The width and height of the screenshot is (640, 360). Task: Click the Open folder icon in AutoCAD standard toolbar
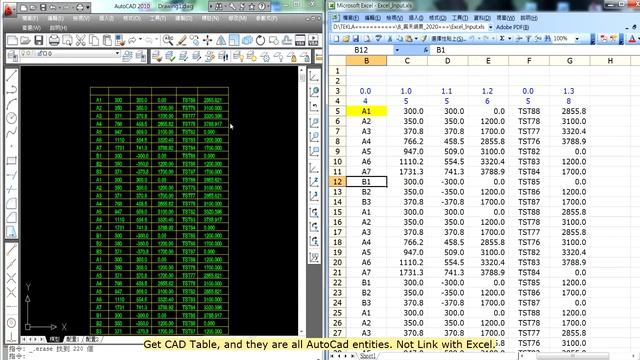(x=25, y=40)
